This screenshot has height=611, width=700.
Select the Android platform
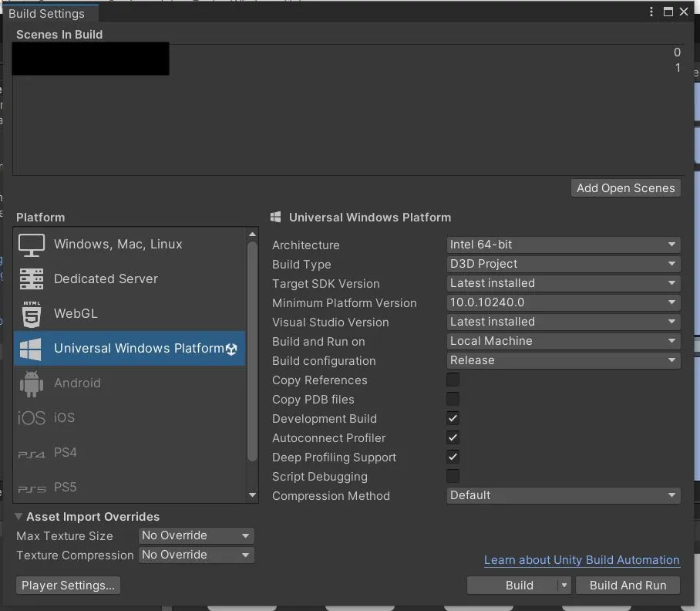[130, 383]
